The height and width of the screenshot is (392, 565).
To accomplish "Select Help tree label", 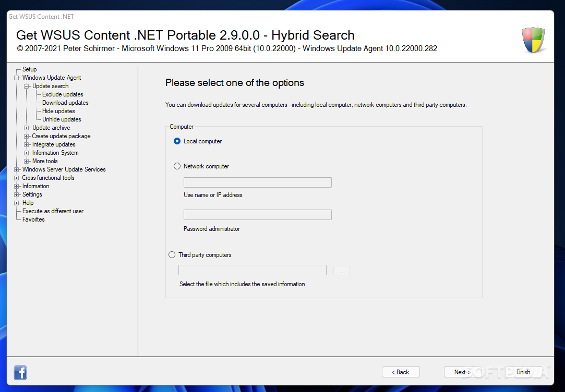I will [28, 203].
